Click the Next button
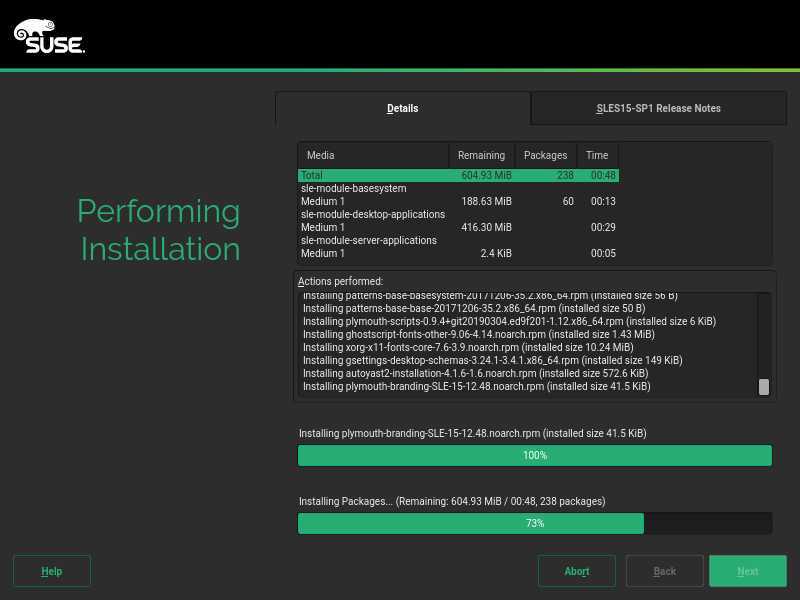Viewport: 800px width, 600px height. pyautogui.click(x=747, y=571)
